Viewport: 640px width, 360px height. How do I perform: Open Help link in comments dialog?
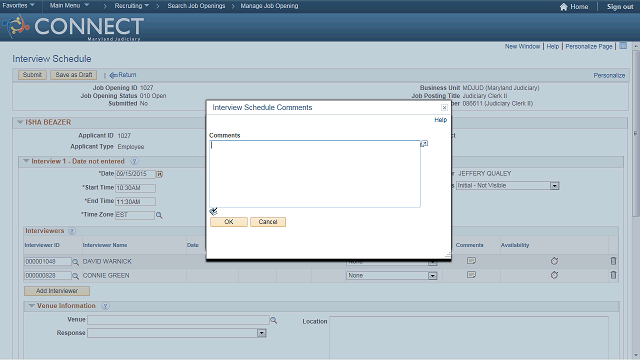click(440, 120)
